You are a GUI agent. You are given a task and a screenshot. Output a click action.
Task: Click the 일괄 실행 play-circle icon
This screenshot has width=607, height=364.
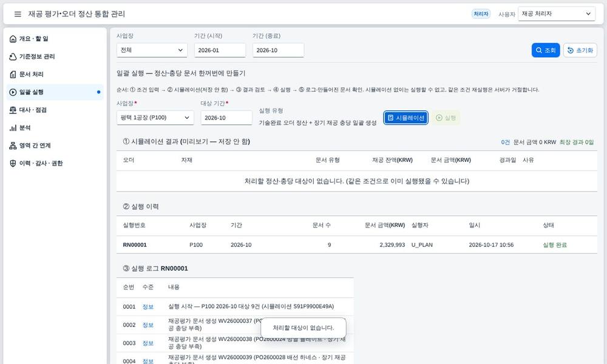[x=13, y=92]
